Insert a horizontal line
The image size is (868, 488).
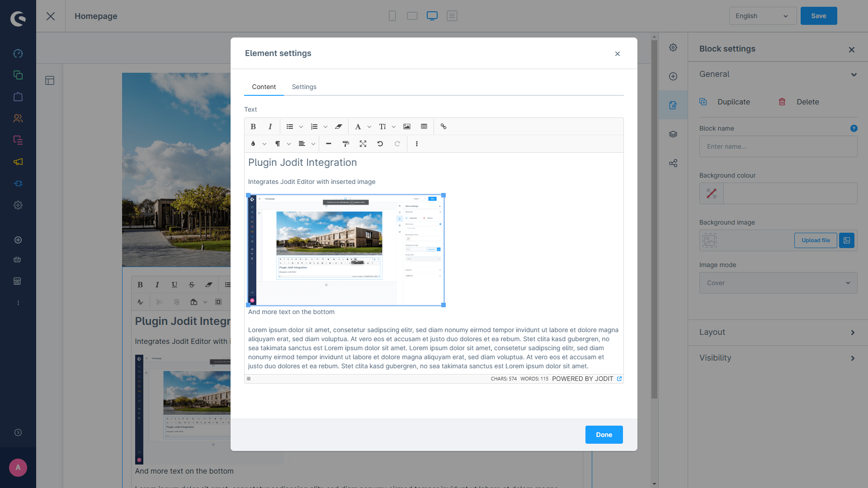[x=329, y=144]
